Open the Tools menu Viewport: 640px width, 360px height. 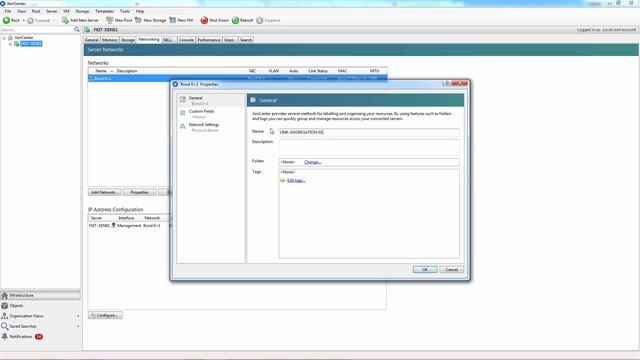pyautogui.click(x=125, y=11)
